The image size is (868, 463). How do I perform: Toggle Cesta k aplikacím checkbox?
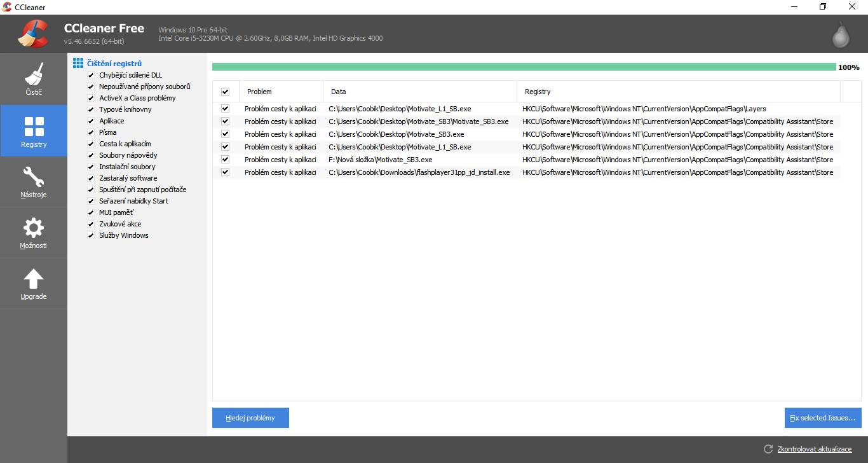click(91, 144)
